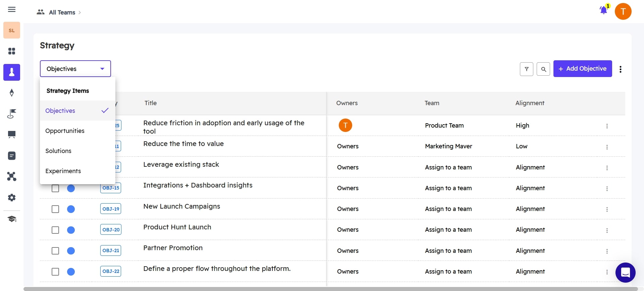Click the Add Objective button
The width and height of the screenshot is (644, 291).
[583, 69]
